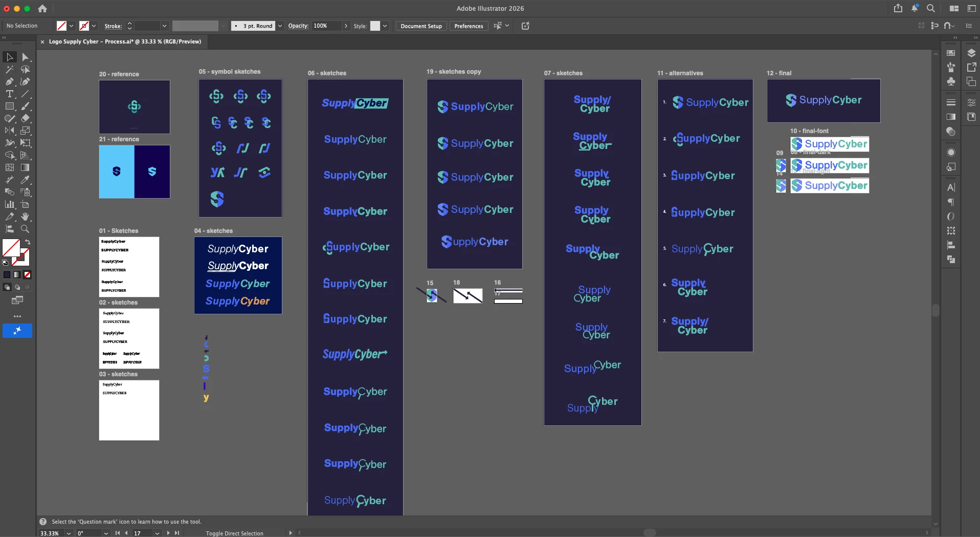This screenshot has width=980, height=537.
Task: Select the Pen tool
Action: [x=9, y=81]
